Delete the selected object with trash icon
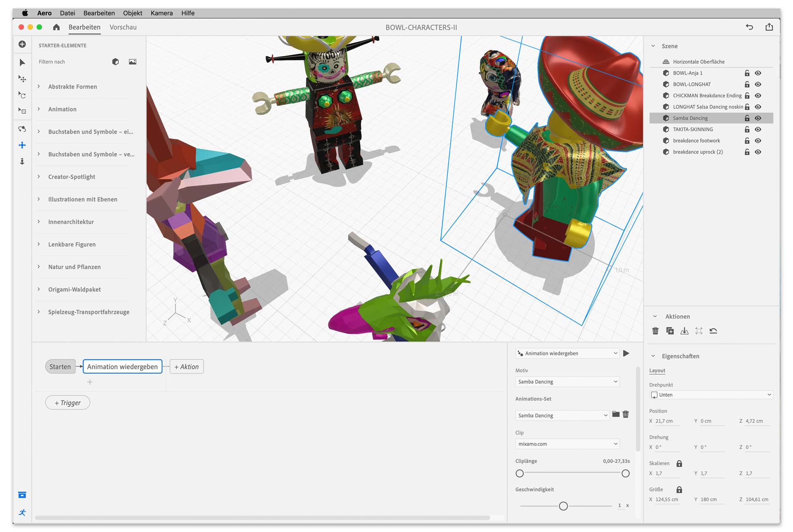The width and height of the screenshot is (793, 532). [x=655, y=331]
